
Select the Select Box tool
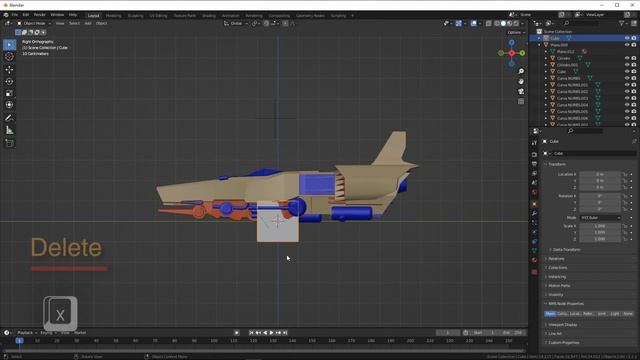click(x=9, y=44)
